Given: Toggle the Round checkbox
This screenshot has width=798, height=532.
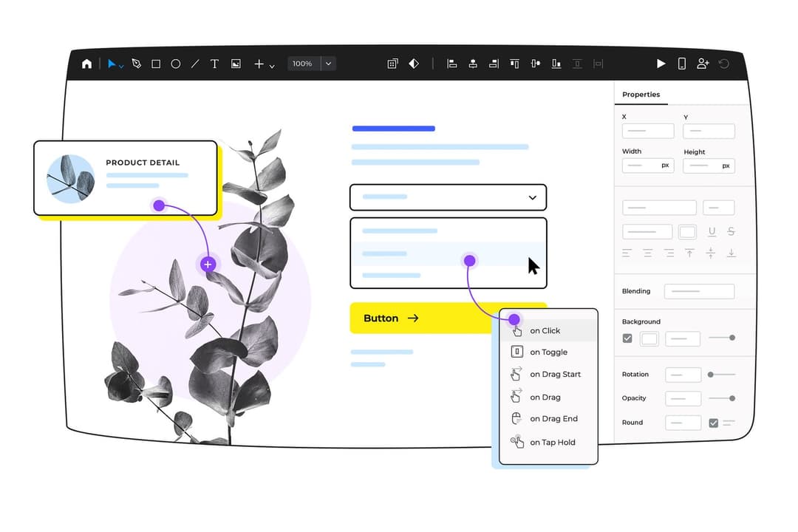Looking at the screenshot, I should pos(714,423).
